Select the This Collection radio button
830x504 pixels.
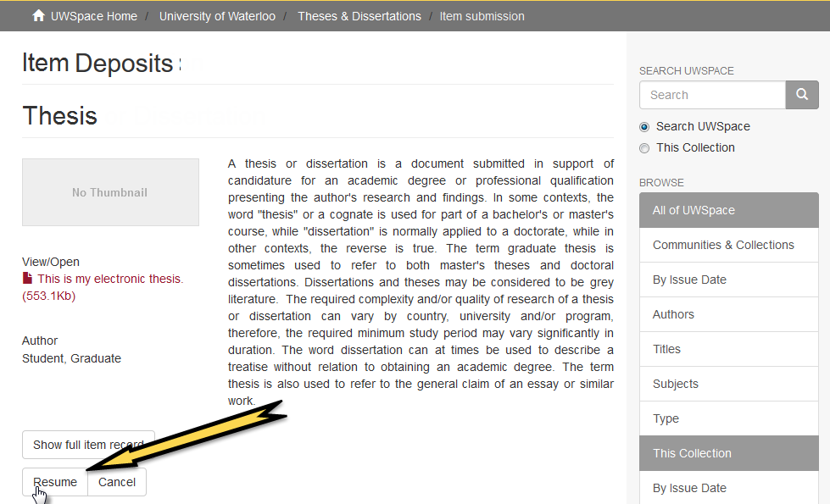643,147
